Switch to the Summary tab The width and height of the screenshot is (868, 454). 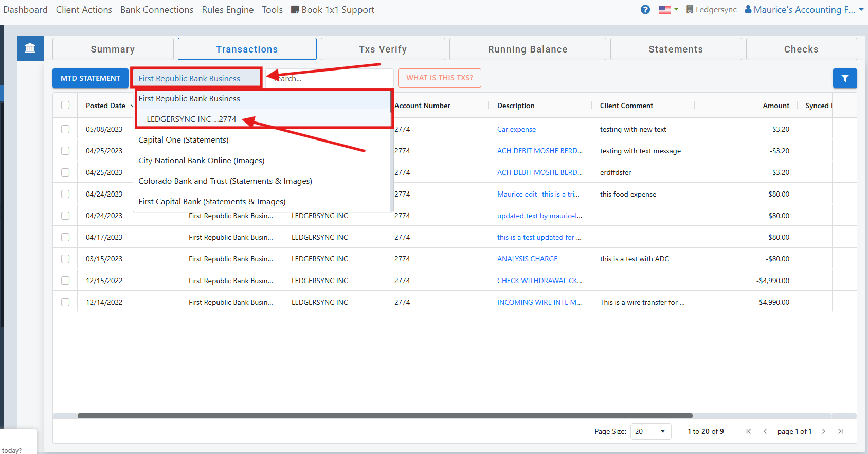[113, 49]
